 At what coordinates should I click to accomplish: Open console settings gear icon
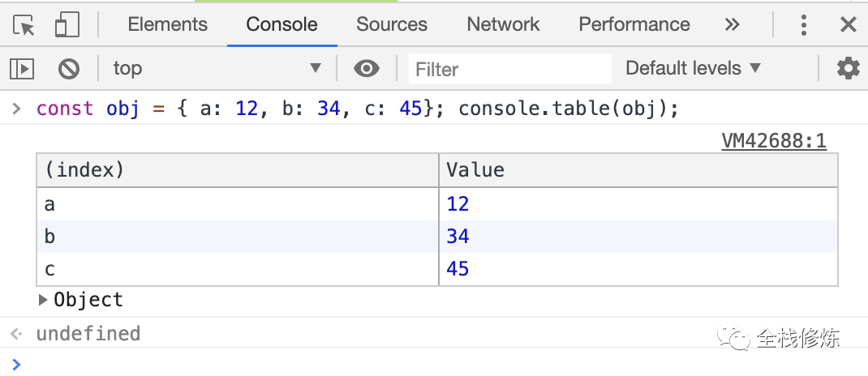848,69
